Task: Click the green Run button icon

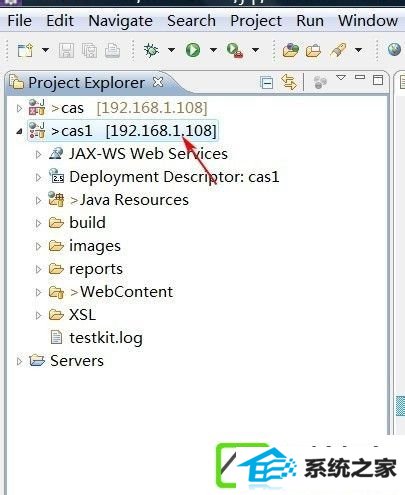Action: coord(193,50)
